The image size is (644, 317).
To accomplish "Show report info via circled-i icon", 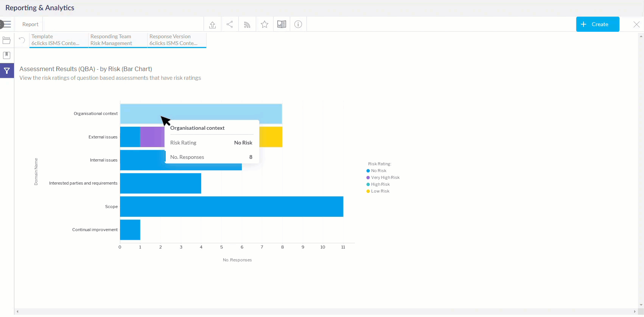I will [298, 25].
